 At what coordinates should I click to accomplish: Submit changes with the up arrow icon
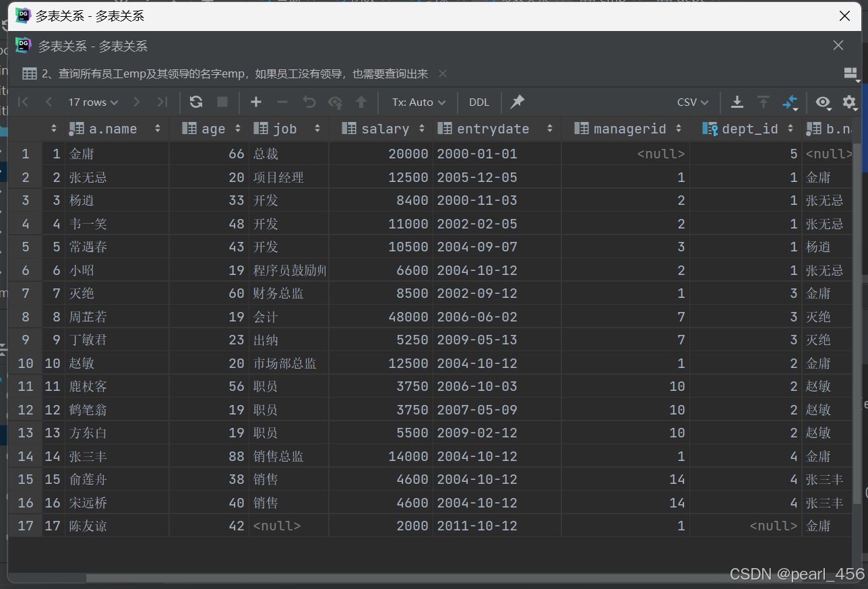click(x=361, y=102)
